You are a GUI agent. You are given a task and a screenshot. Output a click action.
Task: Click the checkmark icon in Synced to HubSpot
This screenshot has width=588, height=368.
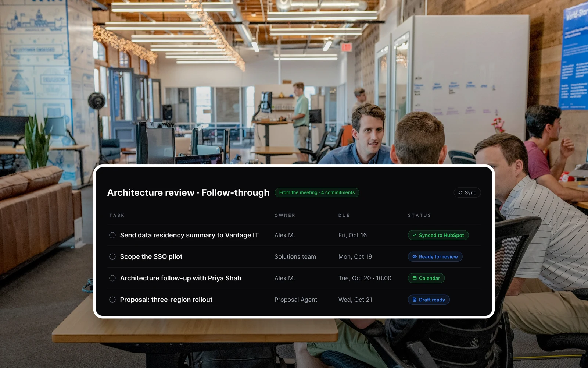(415, 235)
